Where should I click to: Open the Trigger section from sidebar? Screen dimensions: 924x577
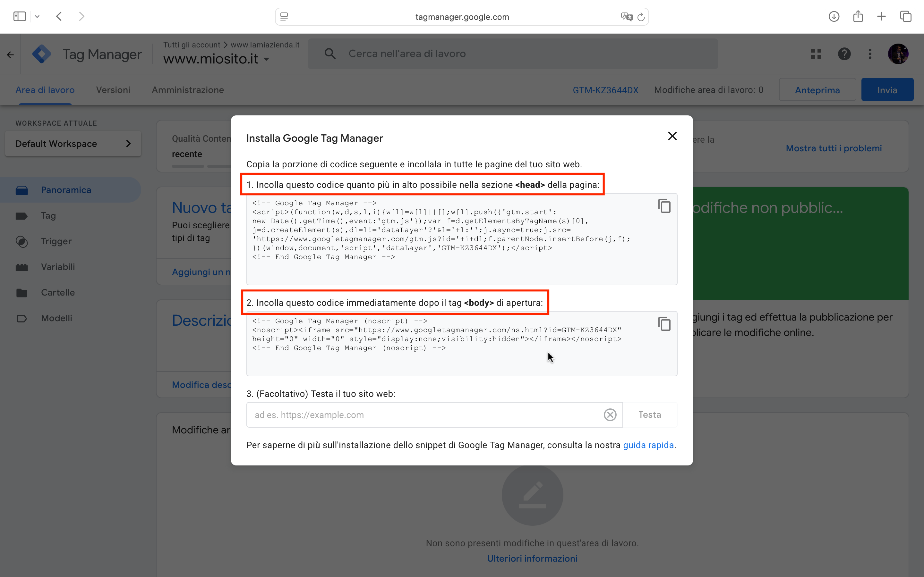56,241
